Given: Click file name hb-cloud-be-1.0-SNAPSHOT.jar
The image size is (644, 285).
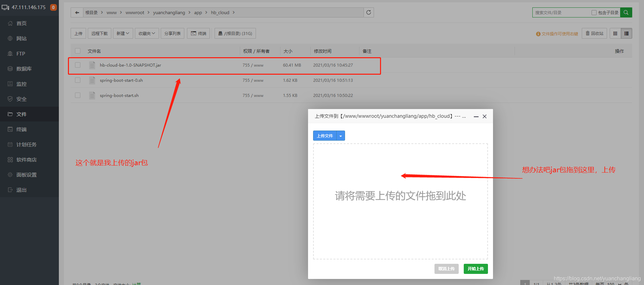Looking at the screenshot, I should pos(130,65).
